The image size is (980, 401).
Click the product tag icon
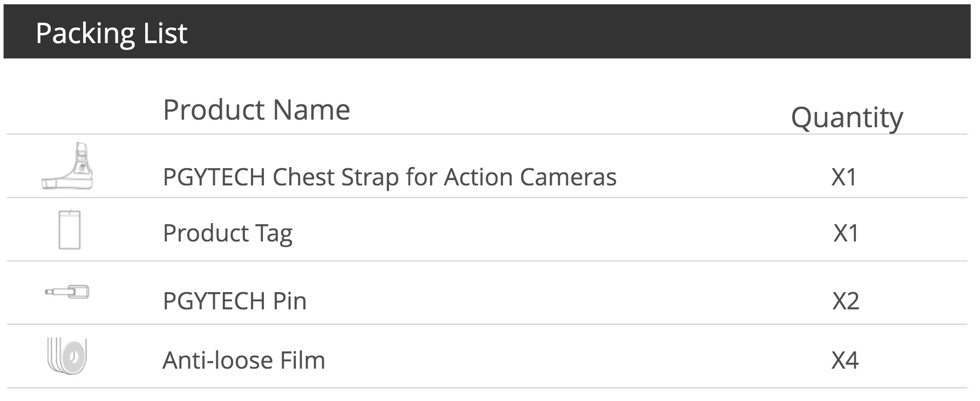coord(70,230)
